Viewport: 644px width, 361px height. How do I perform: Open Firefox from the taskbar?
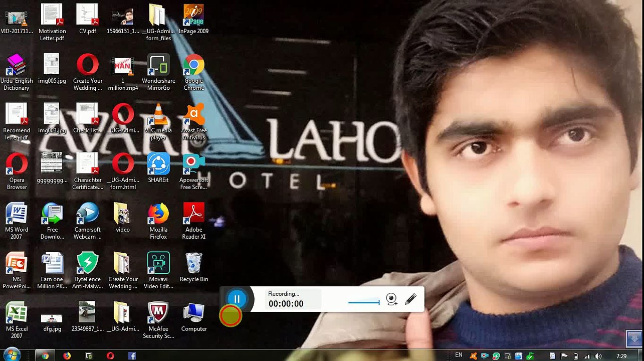tap(67, 355)
